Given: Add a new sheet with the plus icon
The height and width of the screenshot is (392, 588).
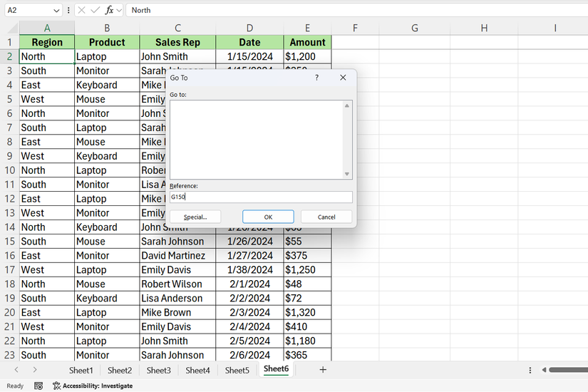Looking at the screenshot, I should tap(323, 370).
